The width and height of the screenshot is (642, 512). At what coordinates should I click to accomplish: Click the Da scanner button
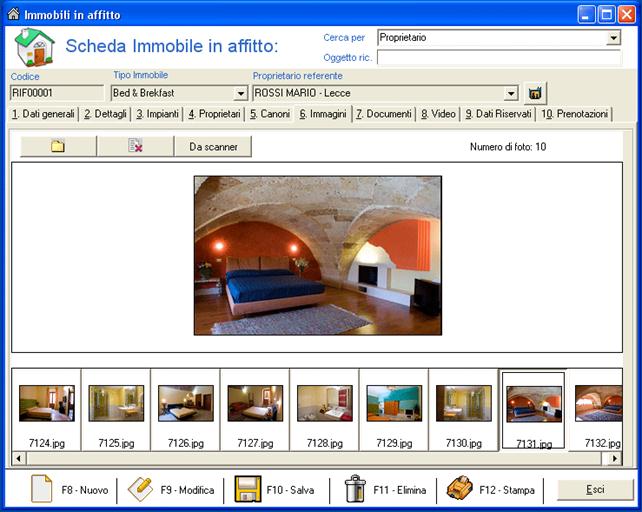click(213, 146)
